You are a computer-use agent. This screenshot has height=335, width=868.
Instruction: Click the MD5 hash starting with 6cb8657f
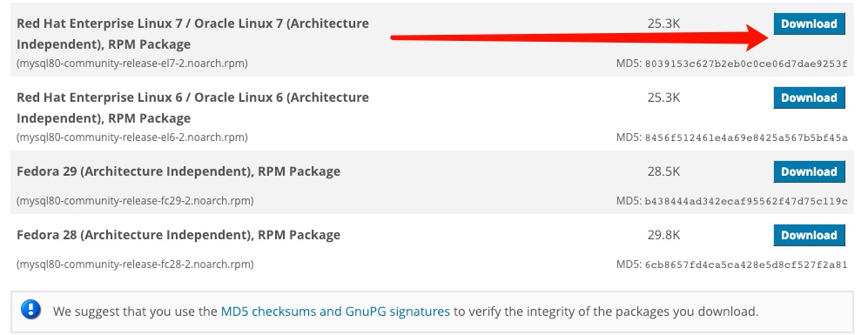pos(745,265)
